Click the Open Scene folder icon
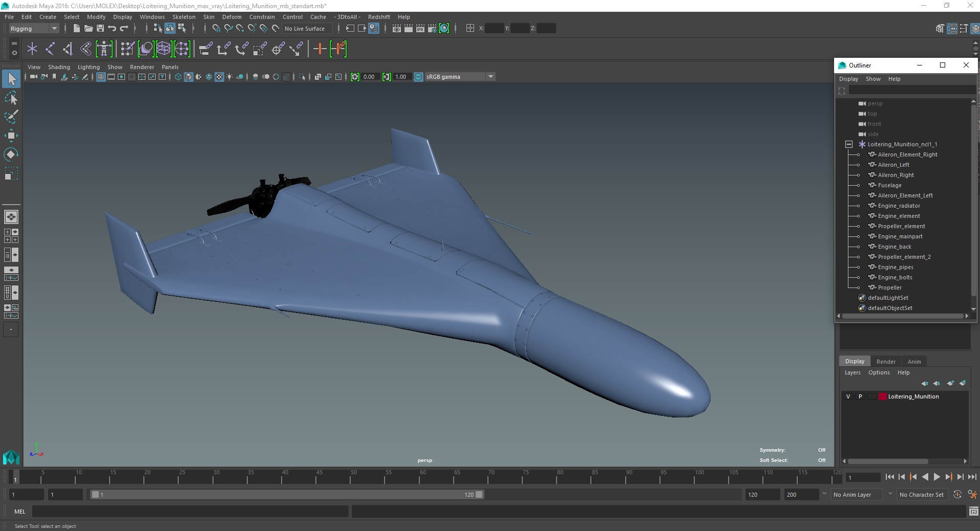980x531 pixels. coord(88,29)
